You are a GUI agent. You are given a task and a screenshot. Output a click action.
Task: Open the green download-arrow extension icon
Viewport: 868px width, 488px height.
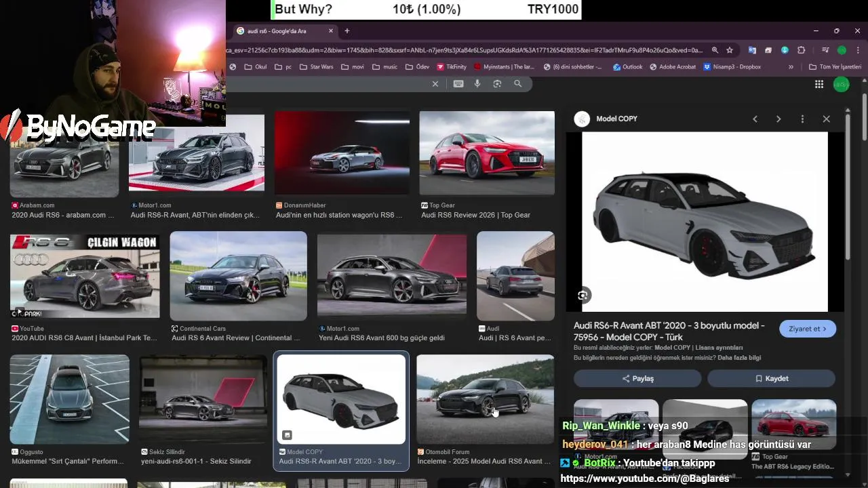785,50
